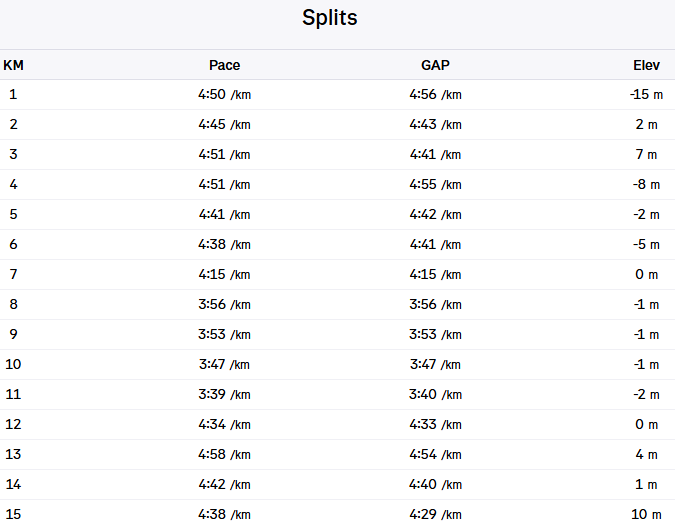675x526 pixels.
Task: Click the GAP column header
Action: (435, 65)
